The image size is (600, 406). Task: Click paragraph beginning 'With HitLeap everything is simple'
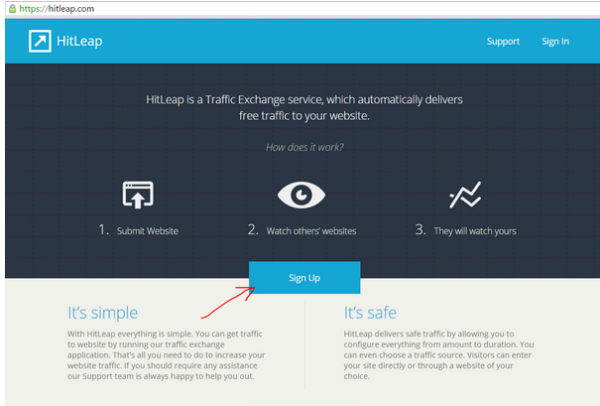coord(166,355)
